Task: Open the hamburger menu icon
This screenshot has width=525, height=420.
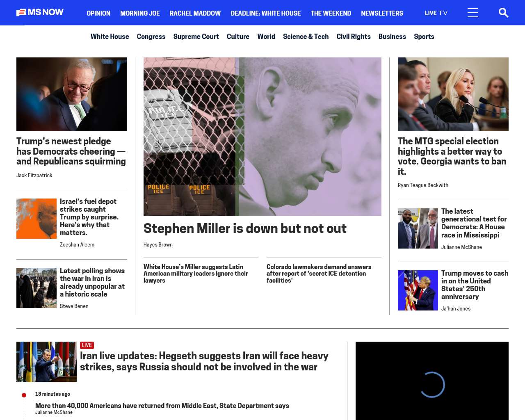Action: pyautogui.click(x=473, y=13)
